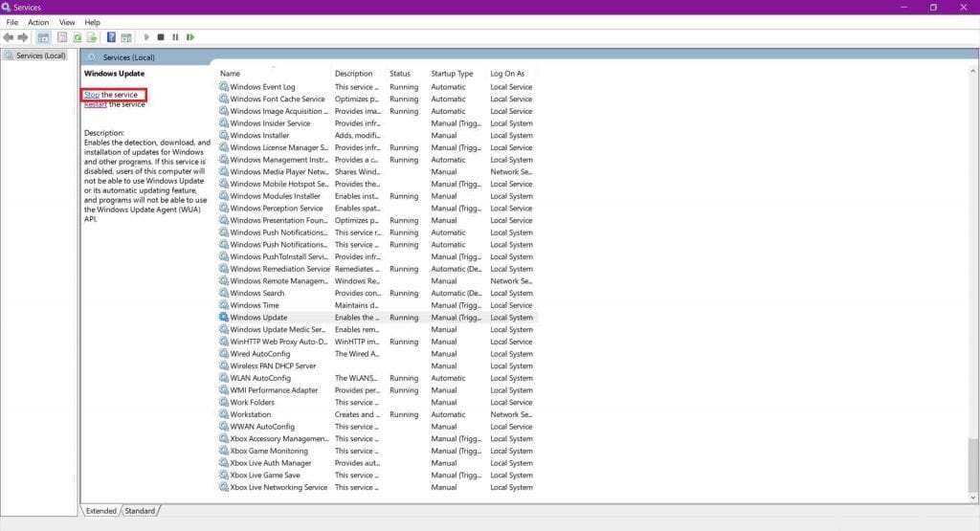Toggle the Show/Hide Console Tree toolbar icon

[x=43, y=37]
